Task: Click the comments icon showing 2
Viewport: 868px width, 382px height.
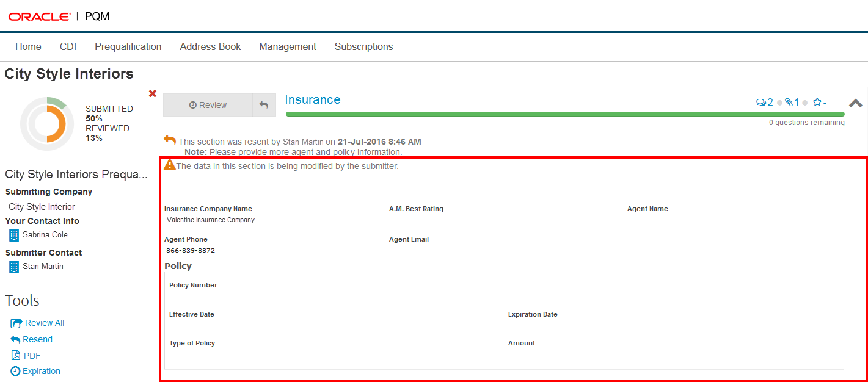Action: [x=765, y=103]
